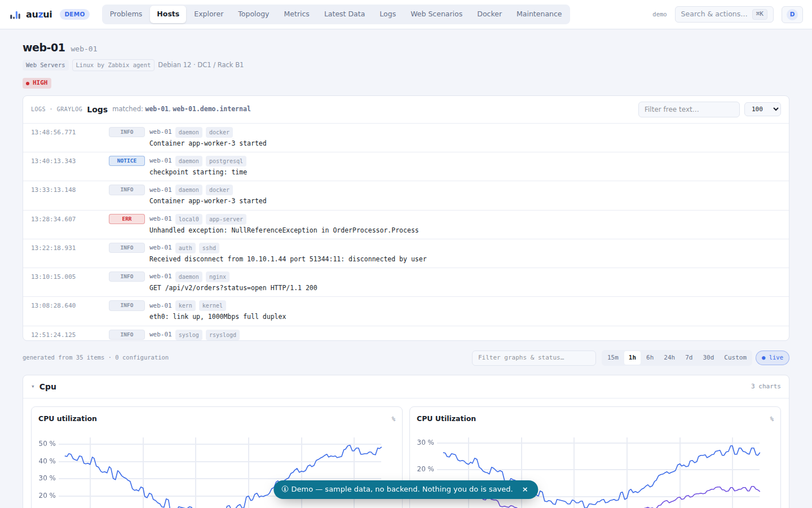
Task: Click the auth facility tag
Action: click(185, 248)
